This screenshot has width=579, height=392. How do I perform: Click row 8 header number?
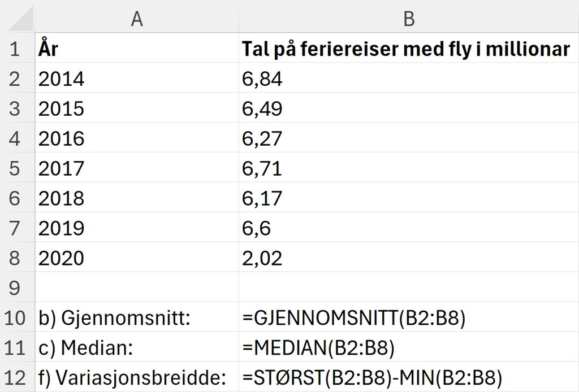coord(15,258)
